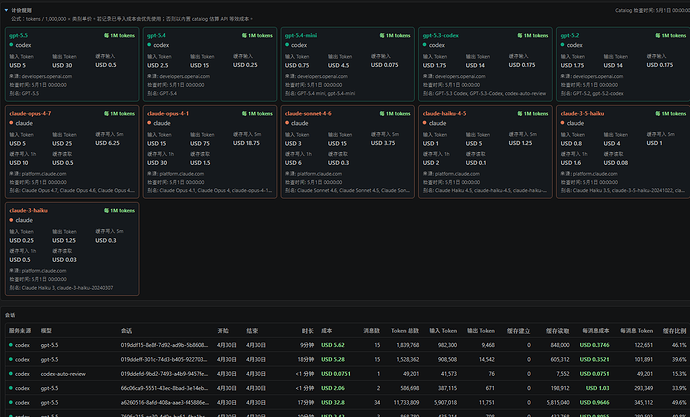Image resolution: width=690 pixels, height=417 pixels.
Task: Click the green status dot on gpt-5.4 card
Action: (x=149, y=45)
